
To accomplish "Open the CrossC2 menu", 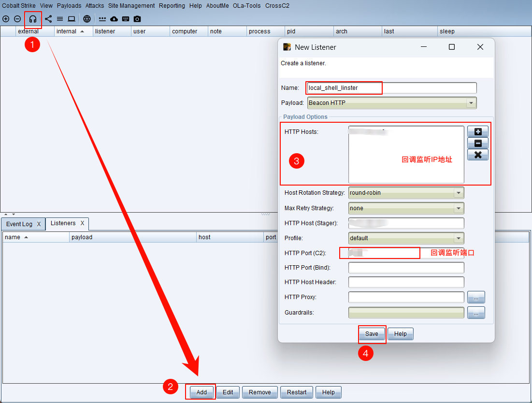I will [277, 6].
